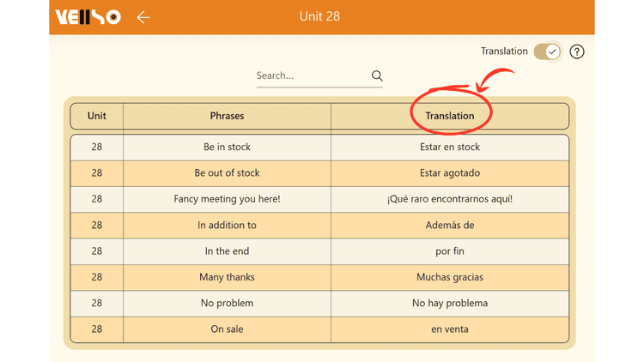Click the Phrases column header
Screen dimensions: 644x362
pyautogui.click(x=227, y=116)
